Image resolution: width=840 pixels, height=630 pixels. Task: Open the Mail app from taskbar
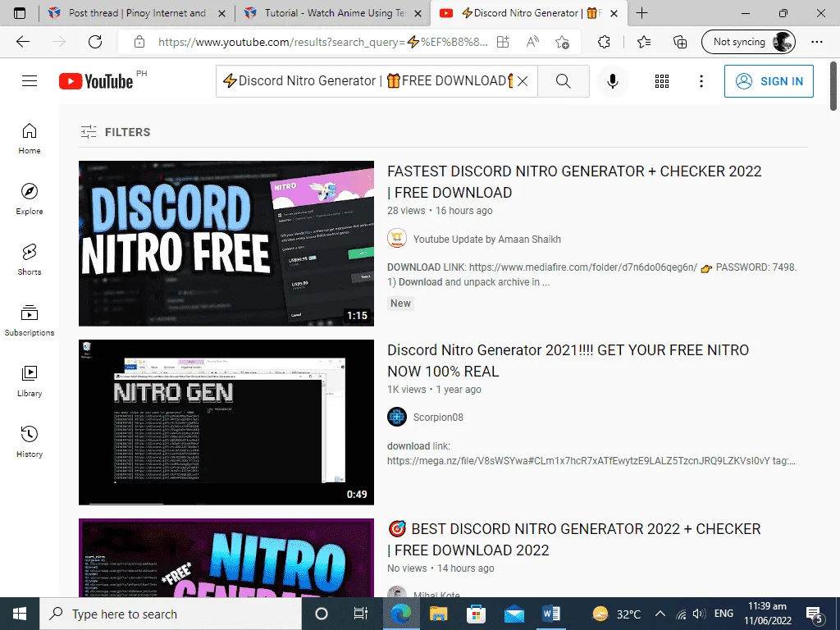514,614
